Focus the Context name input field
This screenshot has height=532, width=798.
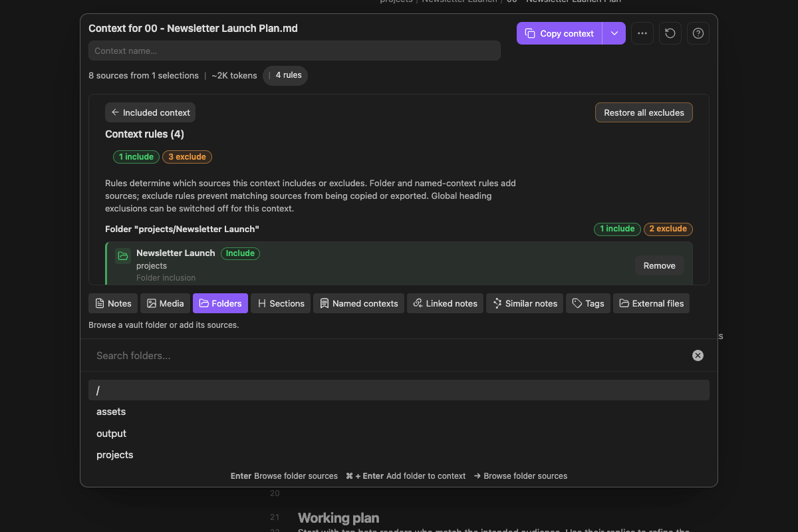(x=295, y=51)
